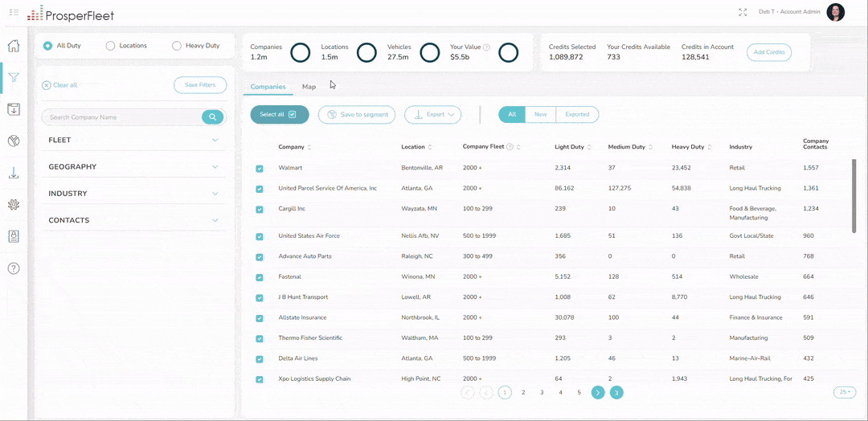Jump to last page arrow
Screen dimensions: 868x421
point(616,392)
